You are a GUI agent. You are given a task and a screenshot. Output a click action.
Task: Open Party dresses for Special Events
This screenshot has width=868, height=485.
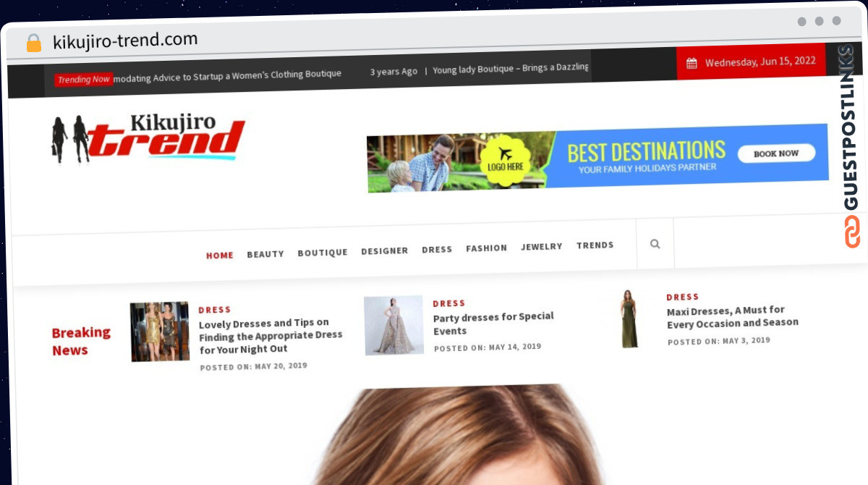(x=493, y=323)
